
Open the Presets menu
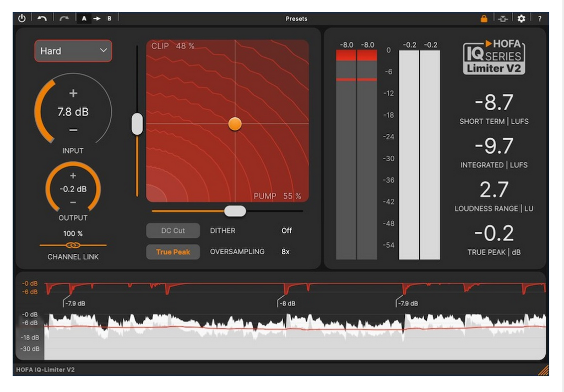[x=296, y=19]
